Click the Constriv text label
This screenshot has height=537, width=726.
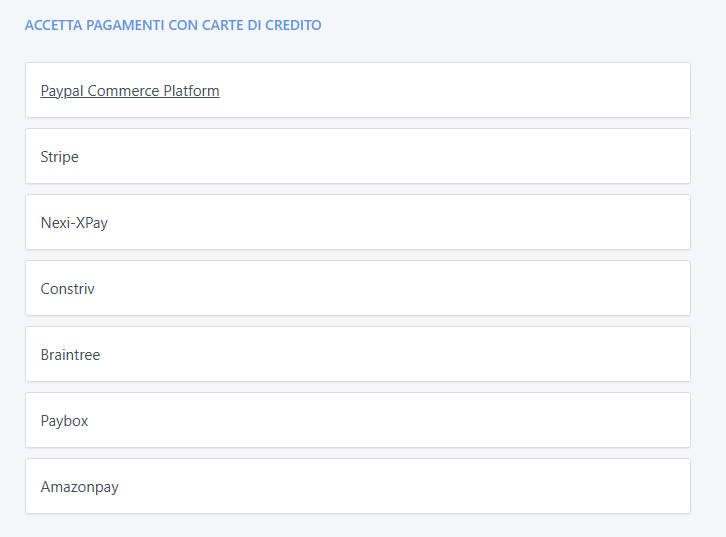click(x=68, y=289)
